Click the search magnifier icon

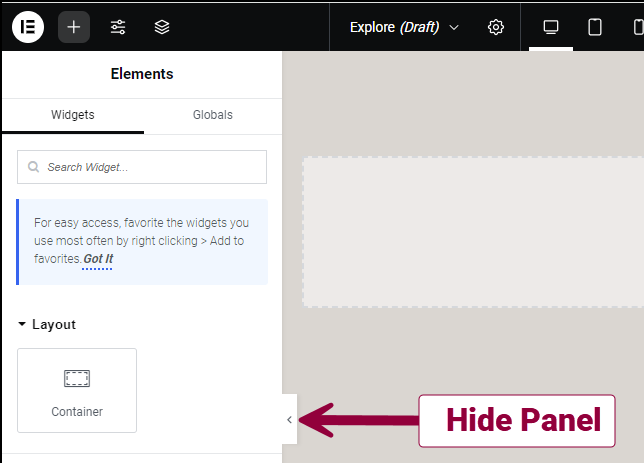(x=33, y=167)
